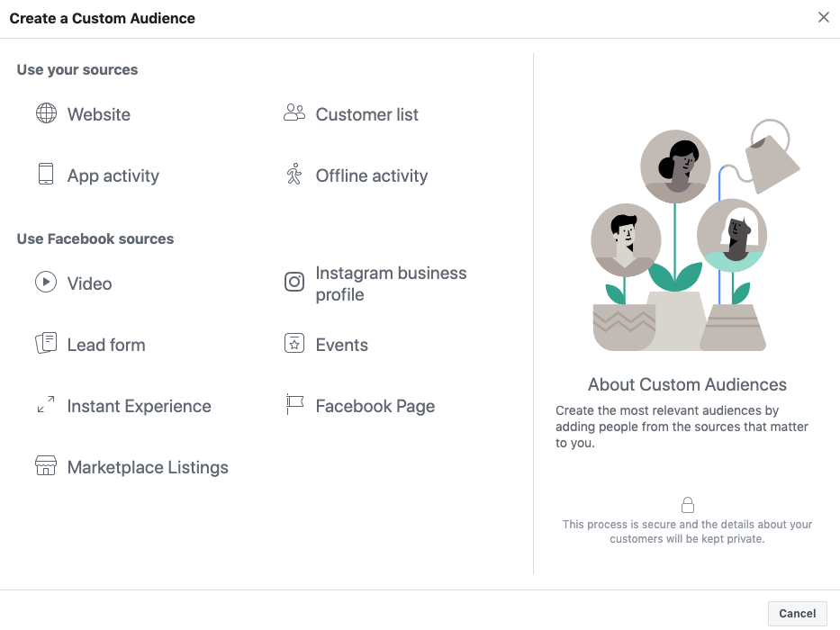The width and height of the screenshot is (840, 630).
Task: Click the Video play circle icon
Action: 46,282
